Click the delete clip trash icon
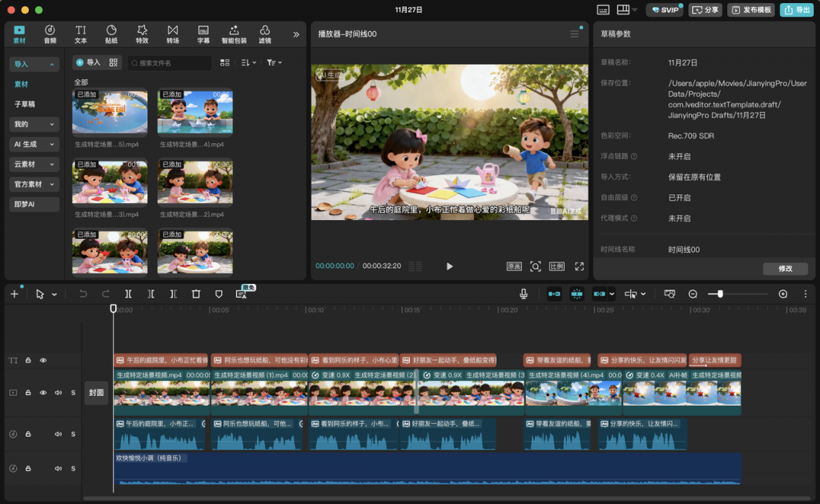 coord(196,294)
